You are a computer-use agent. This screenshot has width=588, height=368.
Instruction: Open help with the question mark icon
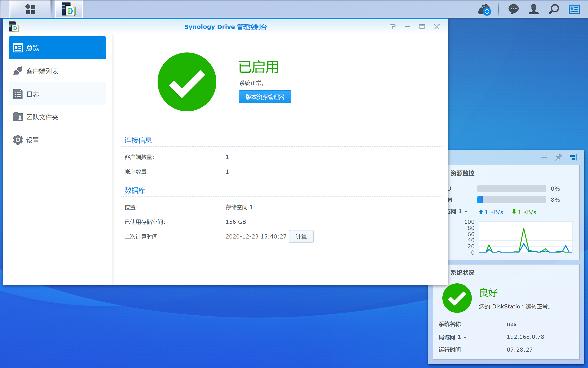coord(393,27)
